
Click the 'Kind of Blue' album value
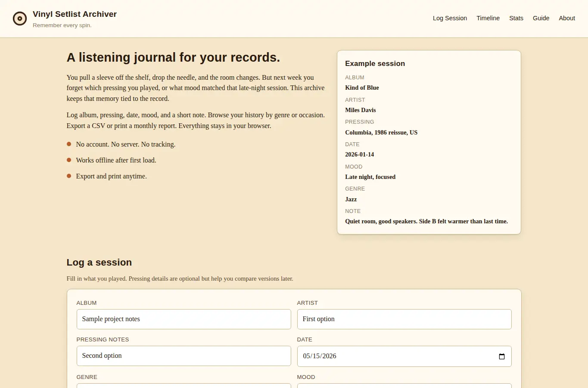click(362, 88)
